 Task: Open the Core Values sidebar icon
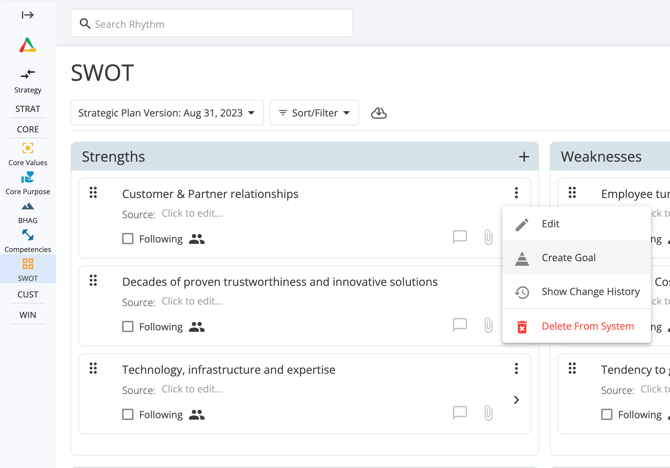coord(27,149)
